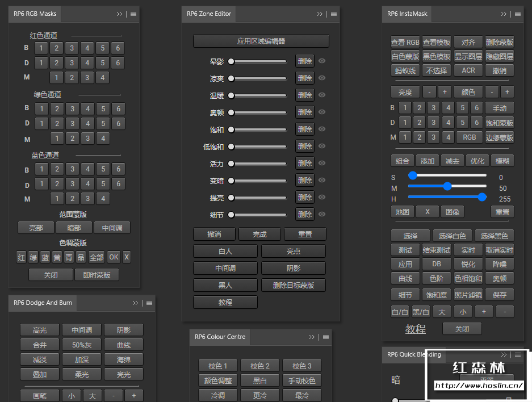Image resolution: width=532 pixels, height=402 pixels.
Task: Open RP6 RGB Masks panel menu icon
Action: point(133,14)
